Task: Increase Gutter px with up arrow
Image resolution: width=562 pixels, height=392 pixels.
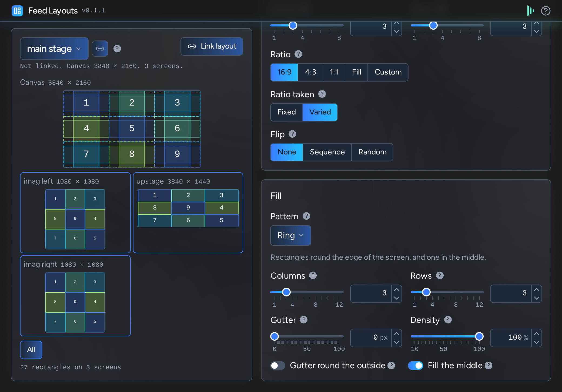Action: click(397, 334)
